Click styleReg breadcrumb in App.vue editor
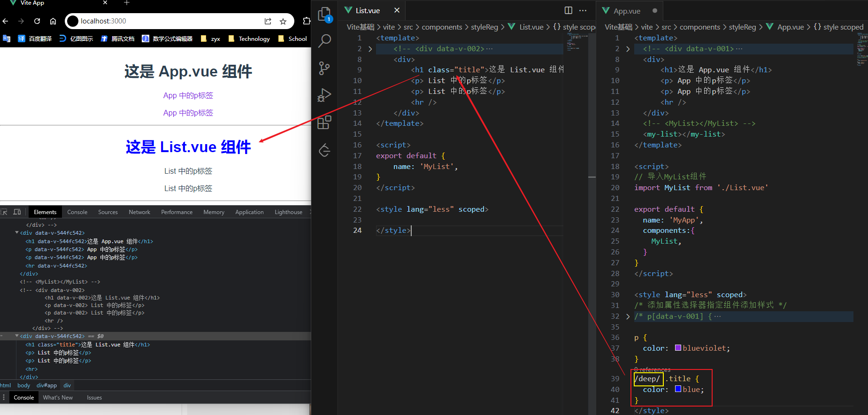868x415 pixels. pos(742,27)
